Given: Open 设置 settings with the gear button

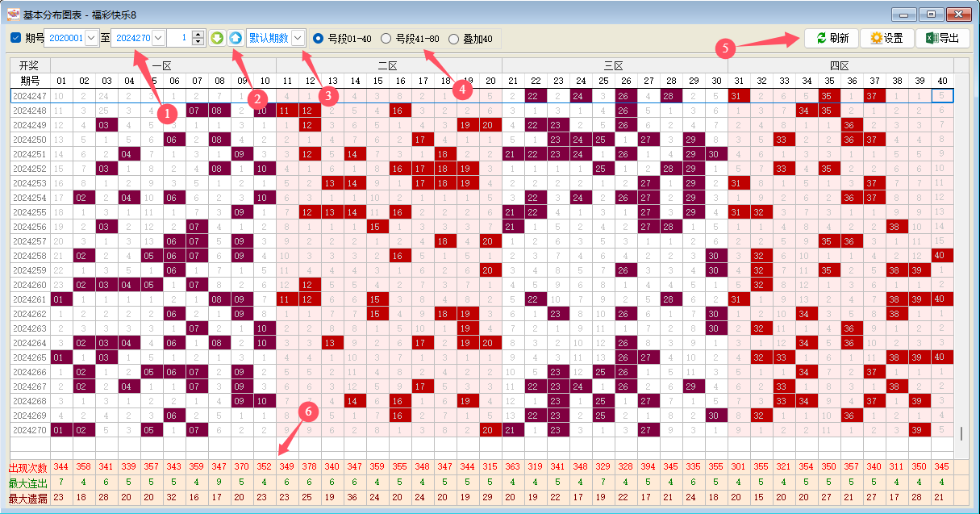Looking at the screenshot, I should 886,38.
